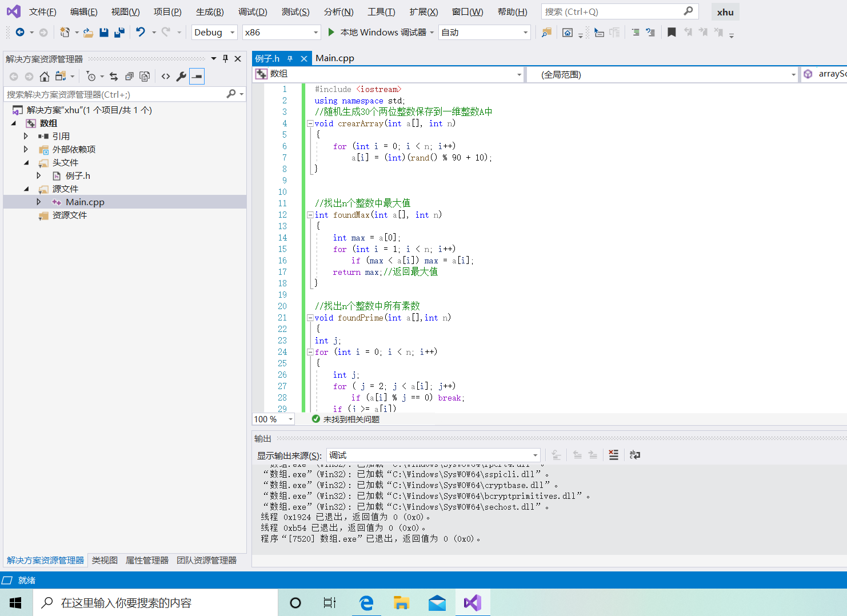Click the Sync with Active Document icon

click(114, 76)
